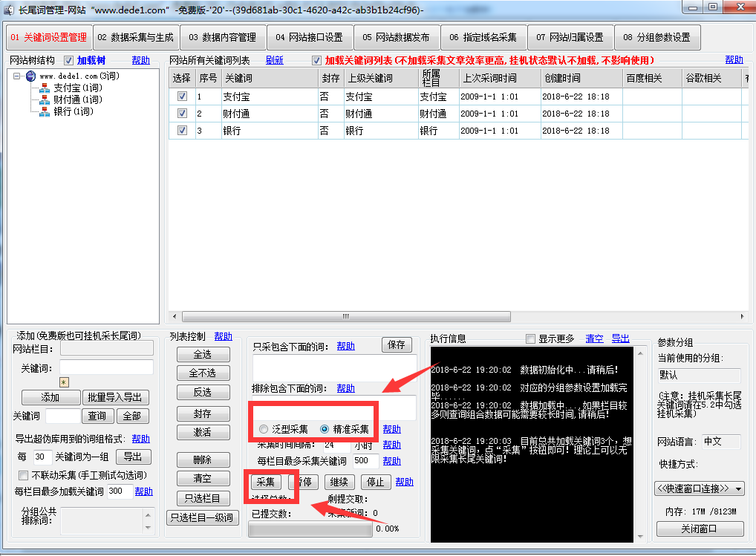Click the 银行 node icon in the tree
This screenshot has height=556, width=756.
[x=45, y=112]
